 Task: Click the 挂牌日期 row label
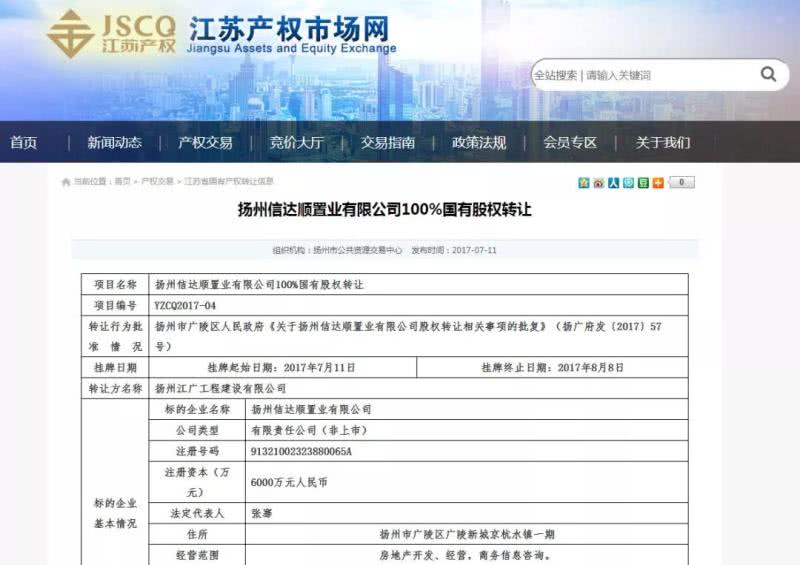point(115,367)
